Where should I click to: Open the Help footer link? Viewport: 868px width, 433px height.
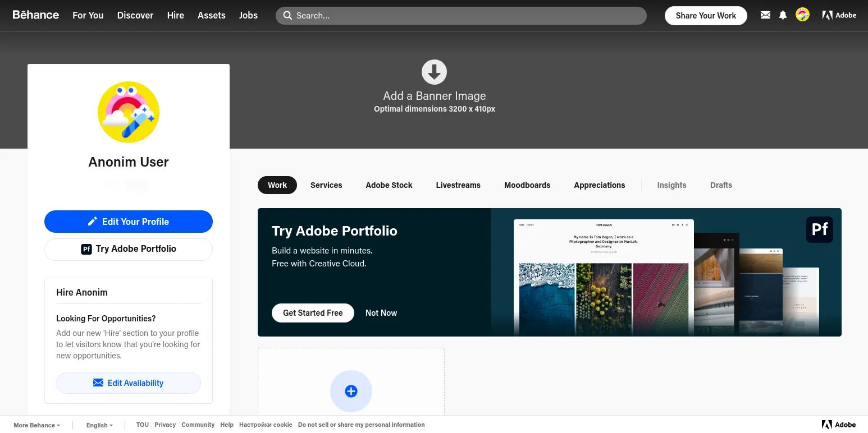point(227,425)
